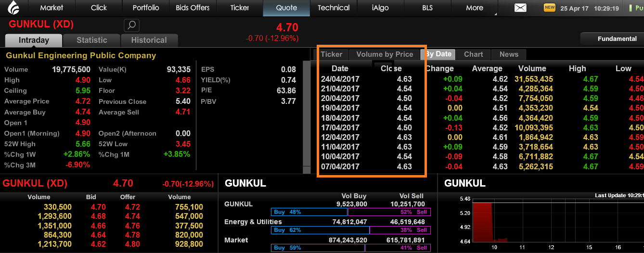644x253 pixels.
Task: Select the 24/04/2017 row date
Action: [x=340, y=79]
